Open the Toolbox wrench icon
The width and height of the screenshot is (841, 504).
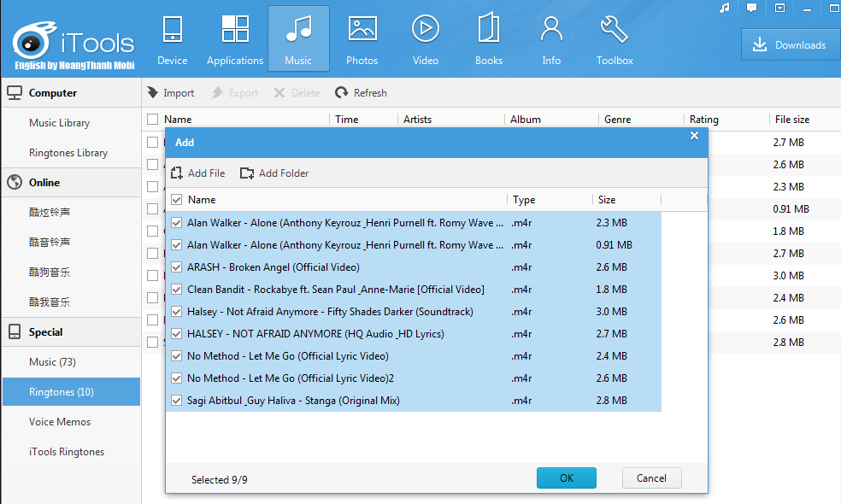pyautogui.click(x=615, y=29)
